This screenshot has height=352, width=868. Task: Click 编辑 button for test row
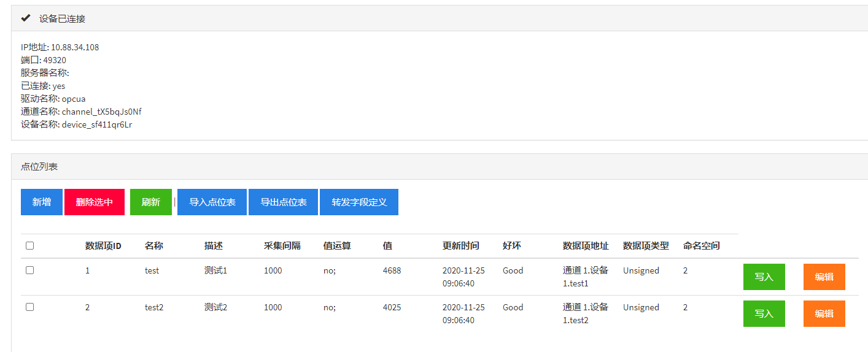[x=824, y=277]
